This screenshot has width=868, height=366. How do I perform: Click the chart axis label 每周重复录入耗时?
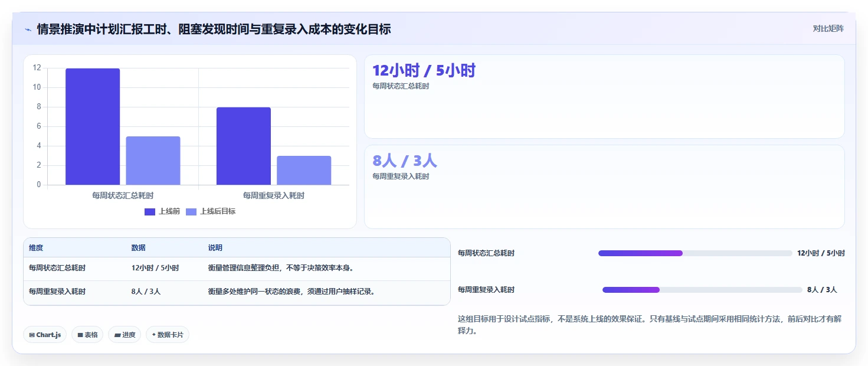274,195
